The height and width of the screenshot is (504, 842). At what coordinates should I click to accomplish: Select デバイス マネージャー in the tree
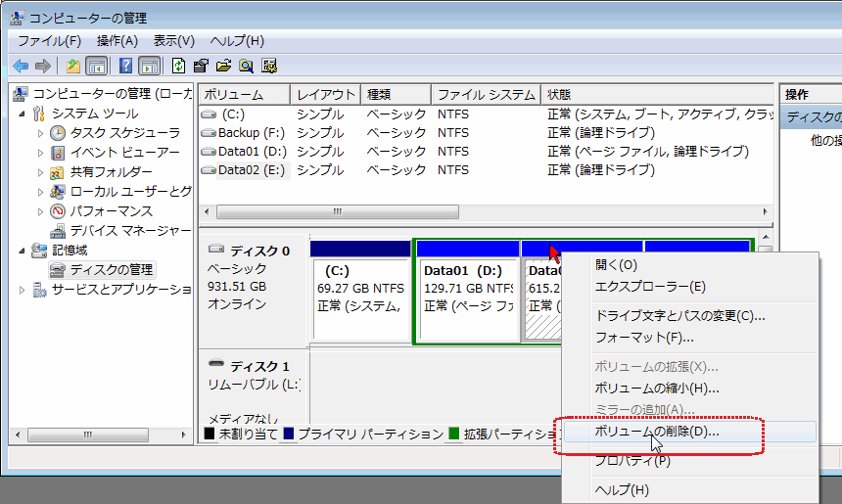(x=129, y=231)
